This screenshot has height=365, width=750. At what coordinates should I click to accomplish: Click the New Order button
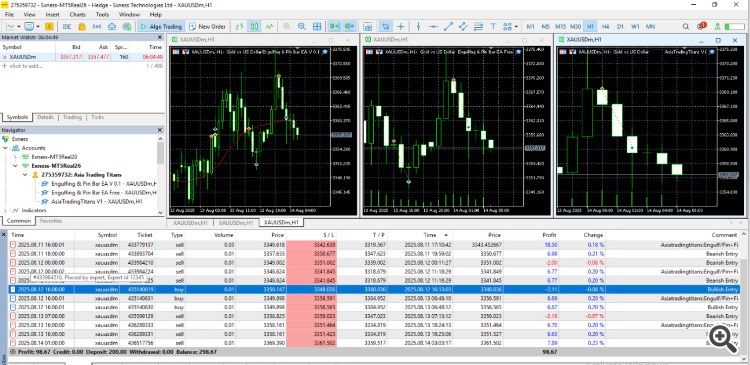click(x=208, y=26)
